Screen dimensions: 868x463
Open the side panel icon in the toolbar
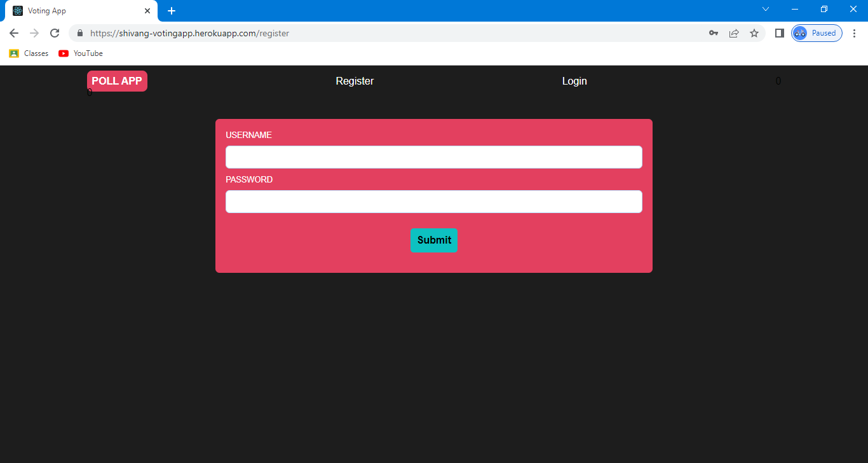point(779,33)
